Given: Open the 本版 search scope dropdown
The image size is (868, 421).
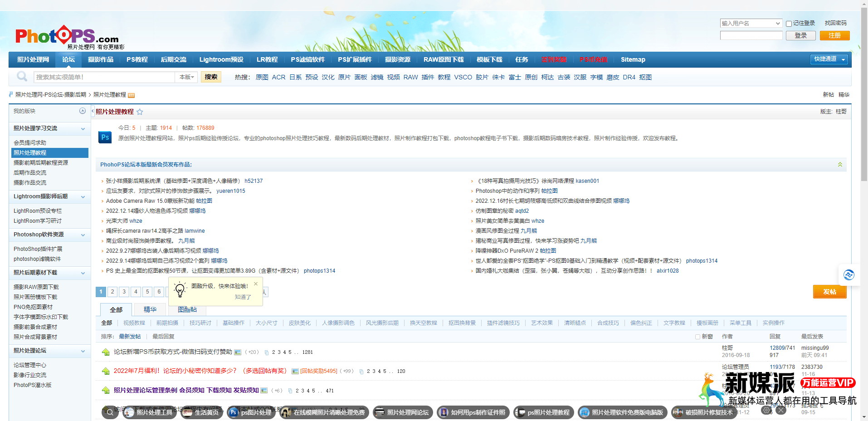Looking at the screenshot, I should [x=186, y=77].
